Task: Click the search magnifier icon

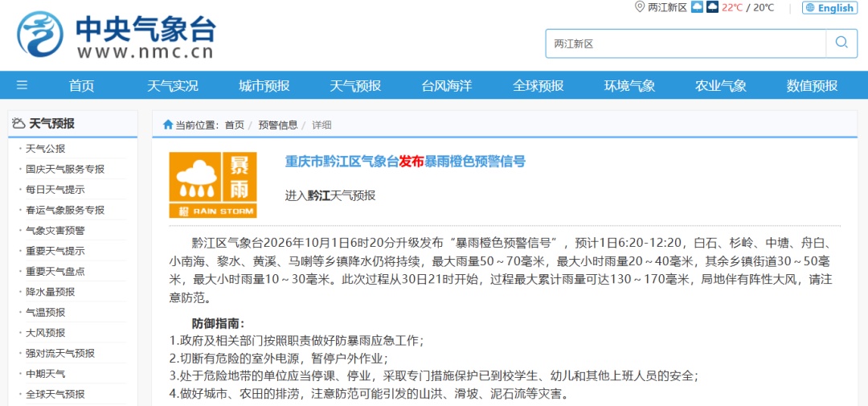Action: point(841,43)
